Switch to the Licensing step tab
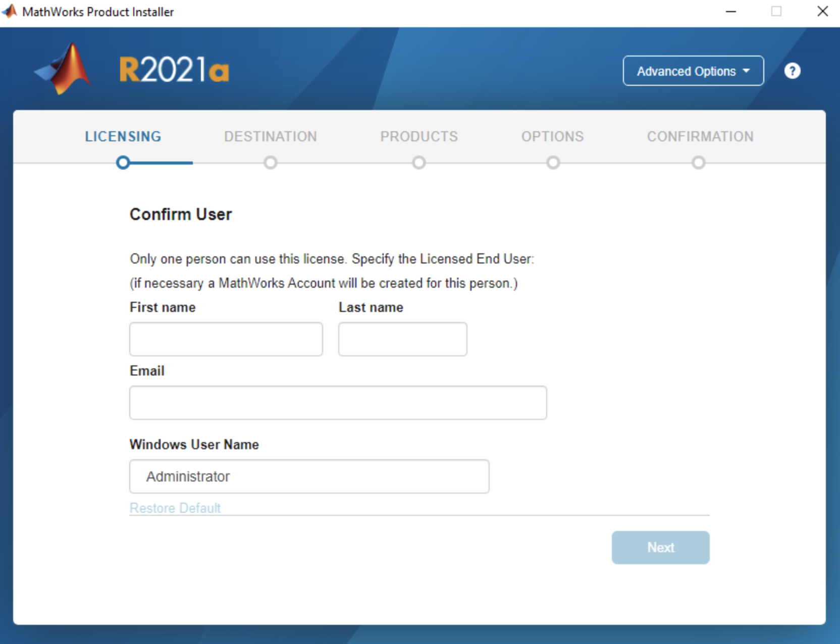This screenshot has height=644, width=840. (123, 136)
